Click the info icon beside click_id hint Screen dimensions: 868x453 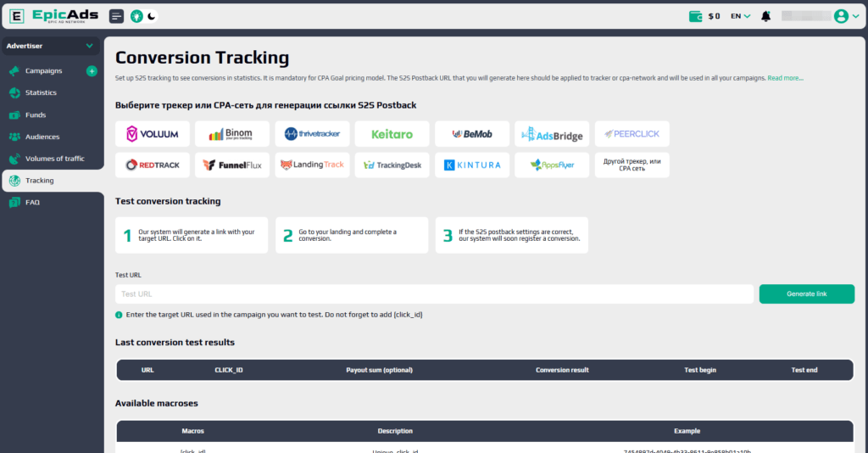[119, 315]
